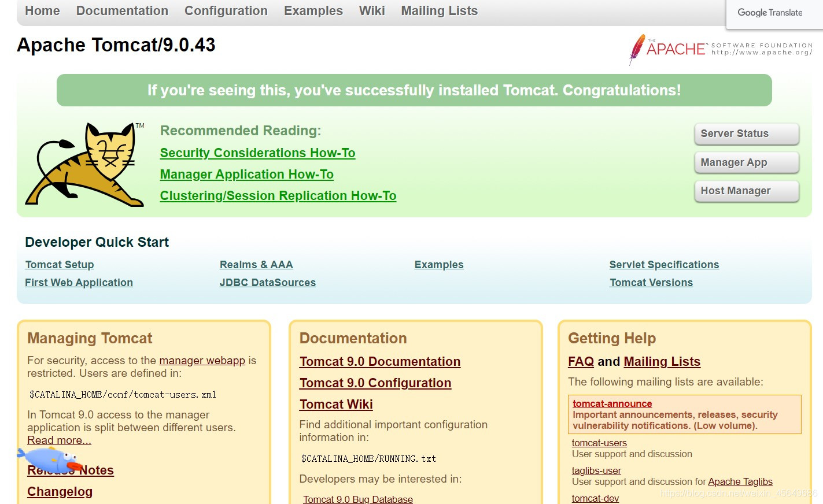The width and height of the screenshot is (823, 504).
Task: Open the Tomcat Wiki link
Action: 336,405
